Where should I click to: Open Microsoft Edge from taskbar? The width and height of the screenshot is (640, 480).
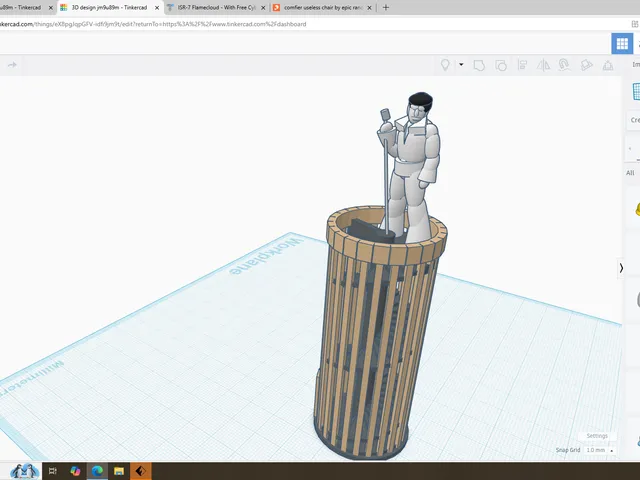(x=97, y=471)
